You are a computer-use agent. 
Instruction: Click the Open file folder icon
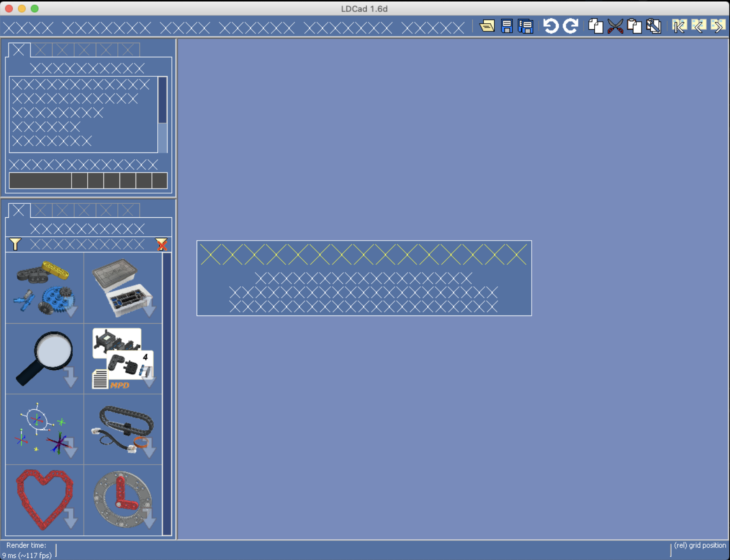tap(487, 26)
